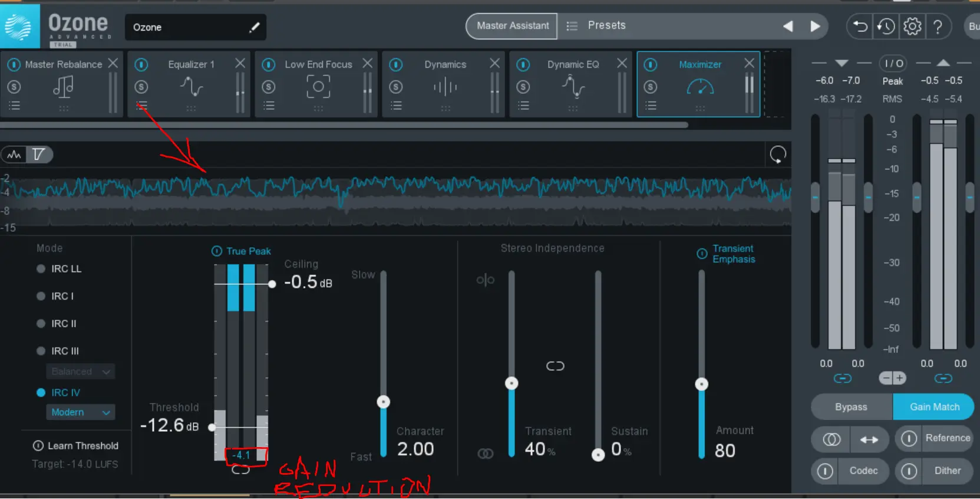Remove the Dynamics module
980x499 pixels.
494,63
